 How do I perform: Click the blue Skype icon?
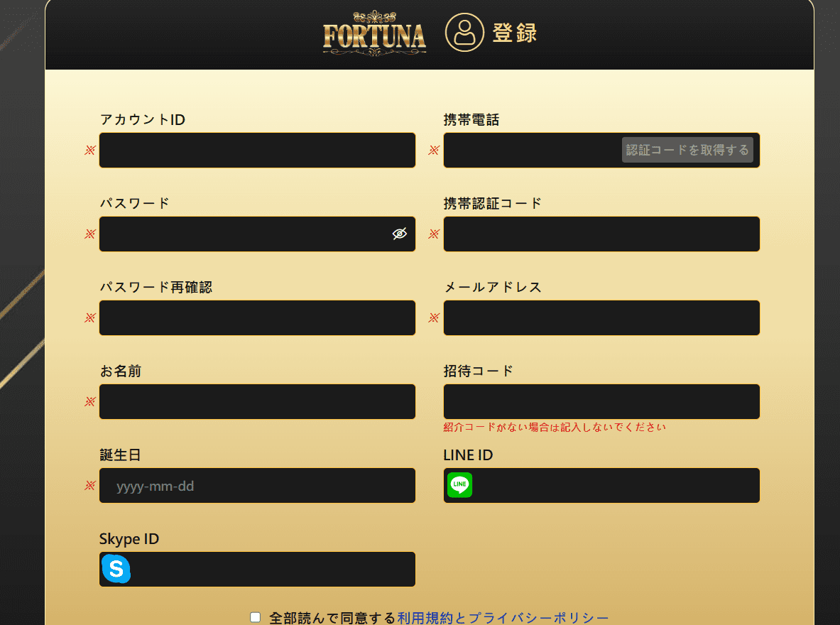coord(116,569)
